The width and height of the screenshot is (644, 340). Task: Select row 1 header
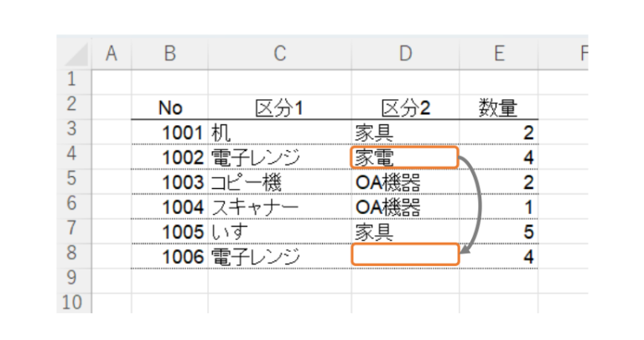[x=72, y=81]
